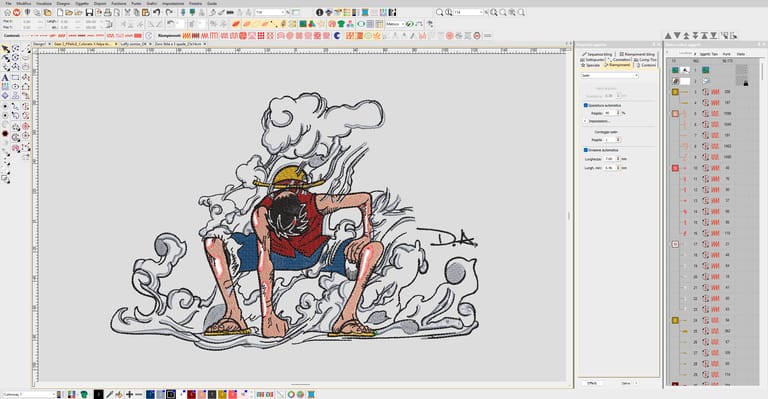Image resolution: width=768 pixels, height=399 pixels.
Task: Choose the satin fill stitch icon
Action: (x=187, y=36)
